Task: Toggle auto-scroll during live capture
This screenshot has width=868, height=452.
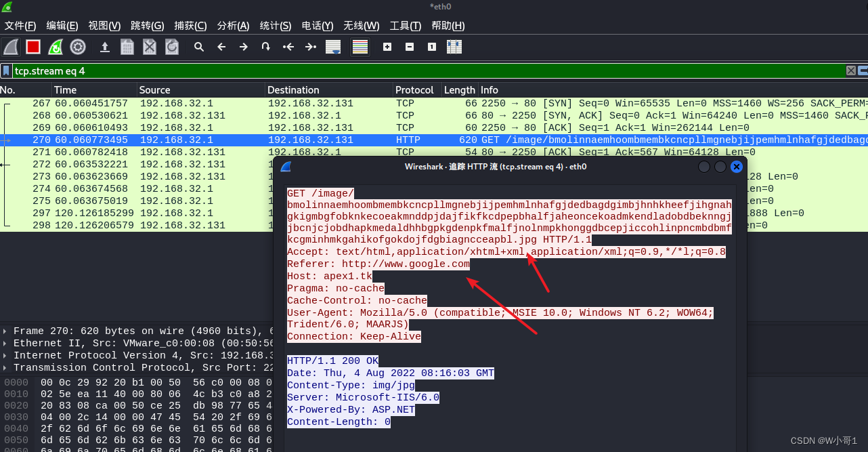Action: pyautogui.click(x=333, y=47)
